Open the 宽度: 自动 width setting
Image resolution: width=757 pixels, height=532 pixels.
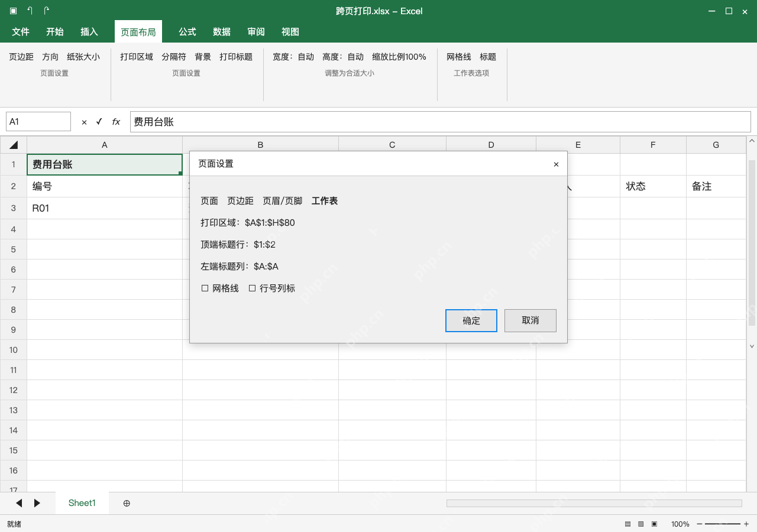293,57
